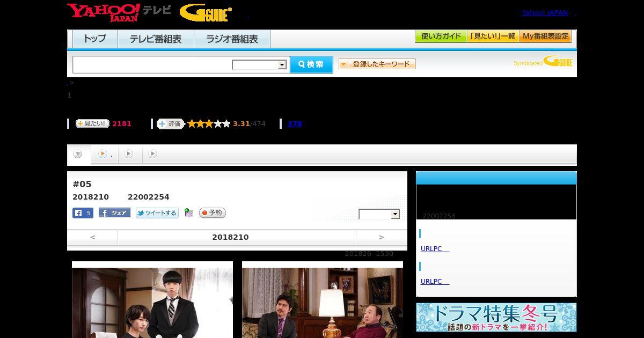Click the Yahoo! JAPAN テレビ logo
Screen dimensions: 644x338
(119, 12)
